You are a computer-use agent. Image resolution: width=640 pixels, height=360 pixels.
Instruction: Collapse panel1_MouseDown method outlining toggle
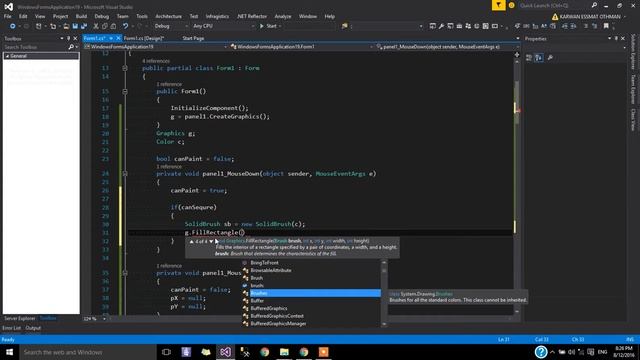point(125,174)
